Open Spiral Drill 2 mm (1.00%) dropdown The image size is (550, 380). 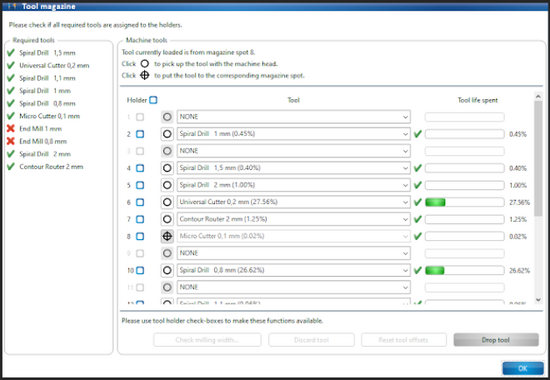click(x=294, y=185)
